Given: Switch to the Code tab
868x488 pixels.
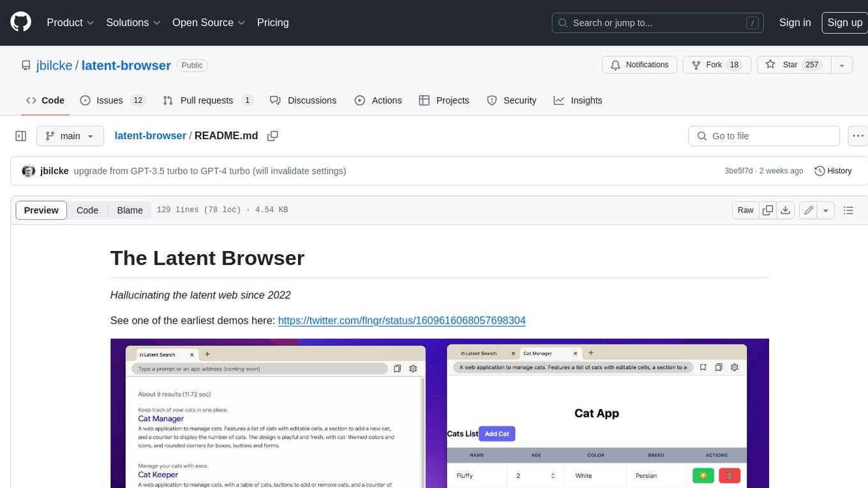Looking at the screenshot, I should pyautogui.click(x=45, y=100).
